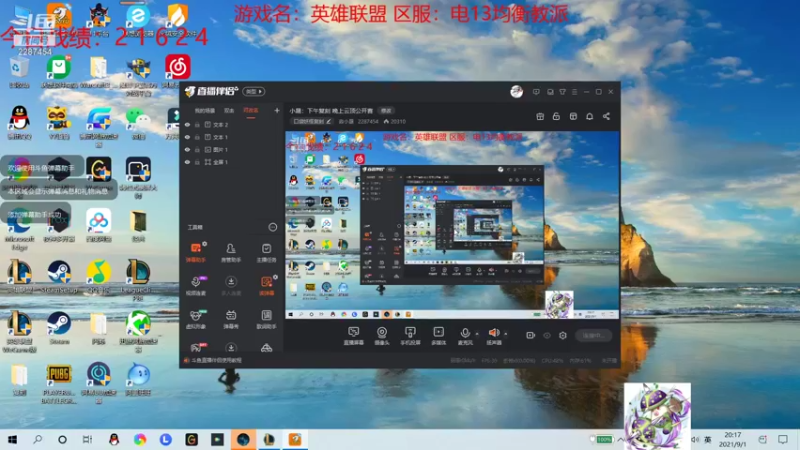Open QQ penguin from the taskbar
The width and height of the screenshot is (800, 450).
coord(114,439)
